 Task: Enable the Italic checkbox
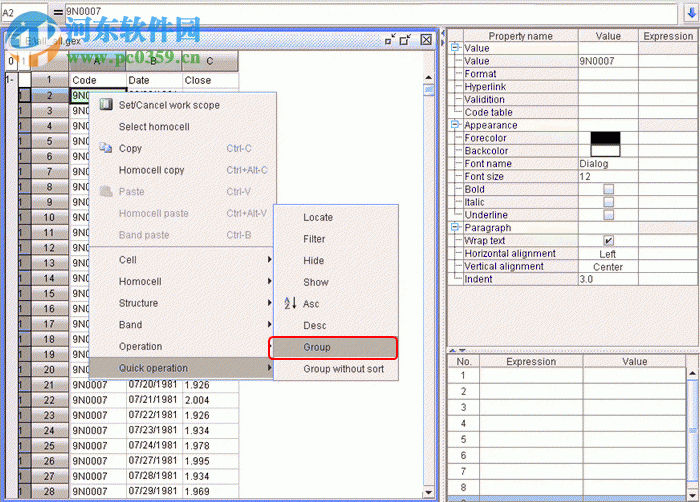pos(608,202)
